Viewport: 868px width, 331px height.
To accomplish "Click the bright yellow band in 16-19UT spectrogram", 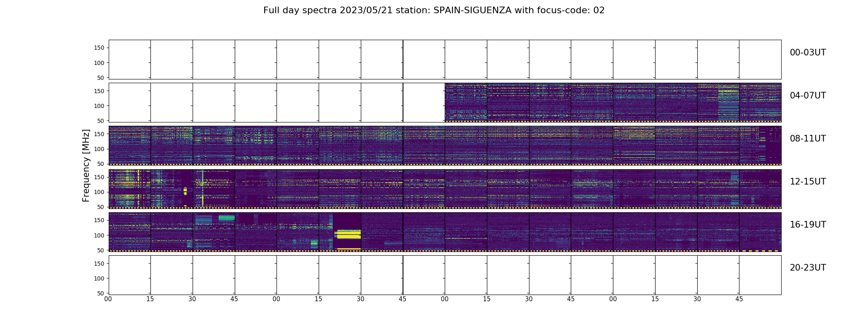I will 349,235.
